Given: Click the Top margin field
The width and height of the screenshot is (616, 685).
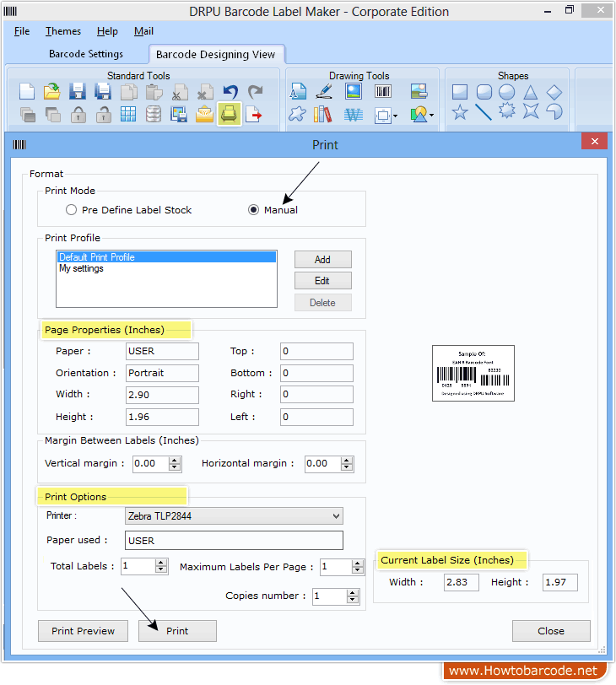Looking at the screenshot, I should [x=316, y=351].
